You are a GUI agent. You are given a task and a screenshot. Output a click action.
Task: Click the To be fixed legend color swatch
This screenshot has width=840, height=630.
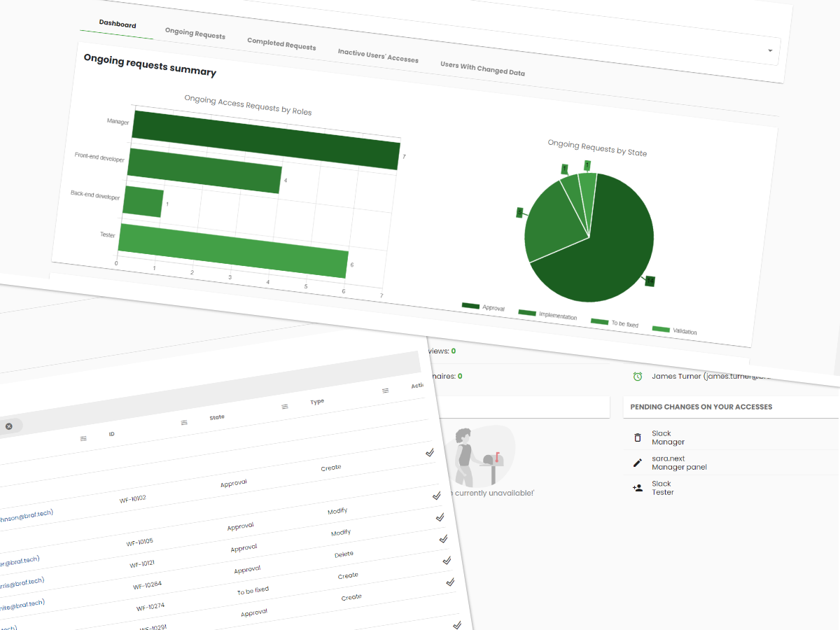pos(599,321)
